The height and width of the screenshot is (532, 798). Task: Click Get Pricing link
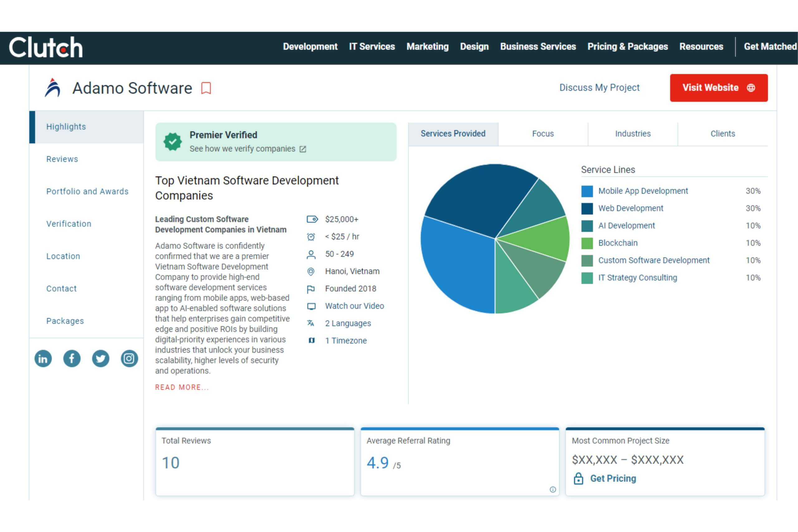pos(613,478)
